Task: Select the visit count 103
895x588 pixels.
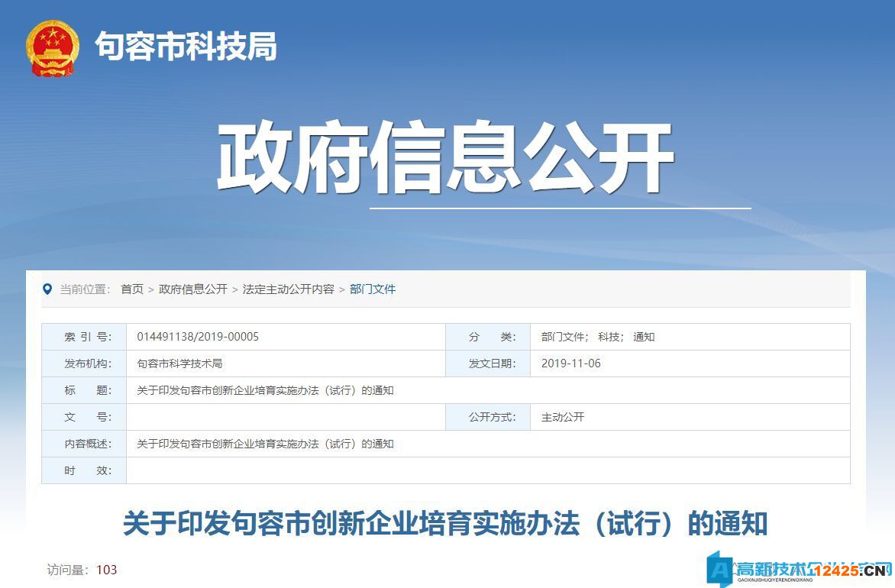Action: pyautogui.click(x=107, y=570)
